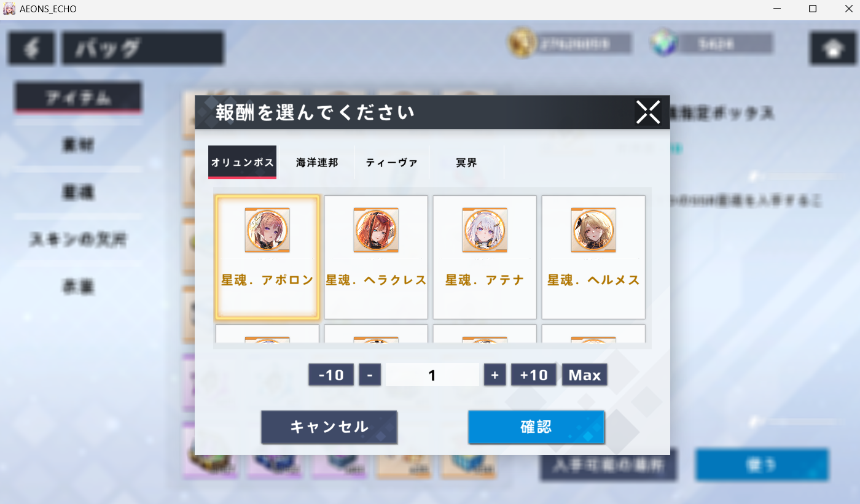Click the home icon button

click(832, 48)
